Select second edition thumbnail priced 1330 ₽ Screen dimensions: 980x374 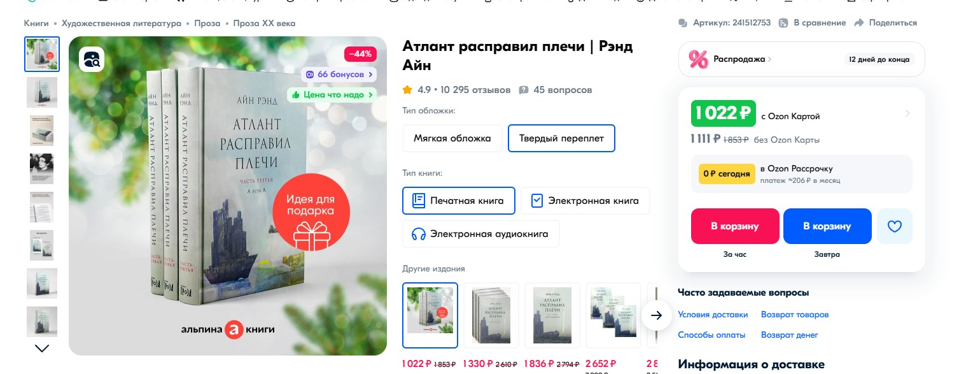click(491, 315)
